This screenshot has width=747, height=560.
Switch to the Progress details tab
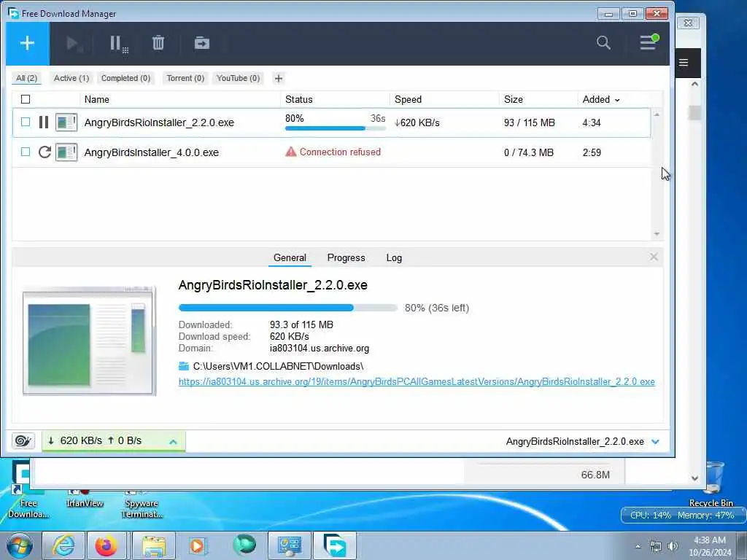click(x=347, y=257)
